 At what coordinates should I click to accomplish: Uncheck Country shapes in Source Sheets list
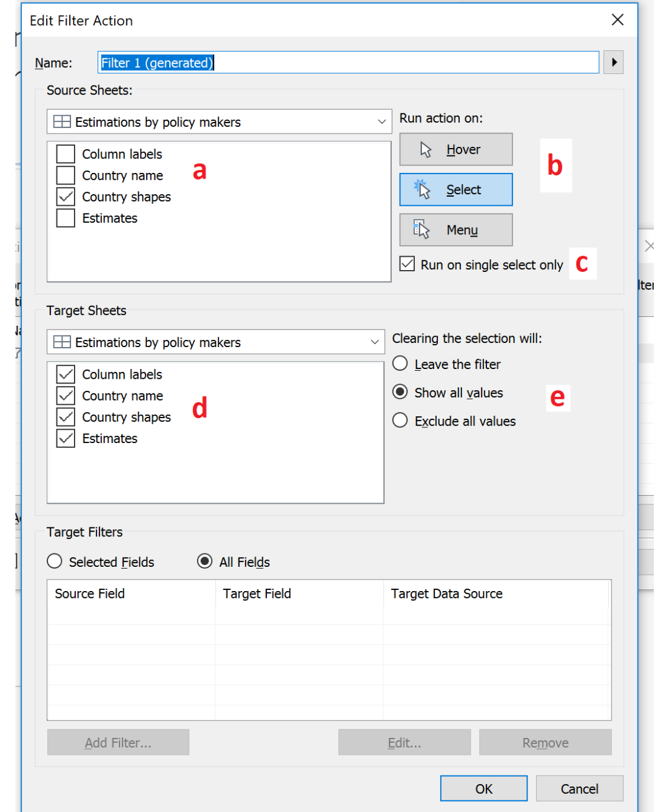pyautogui.click(x=65, y=196)
